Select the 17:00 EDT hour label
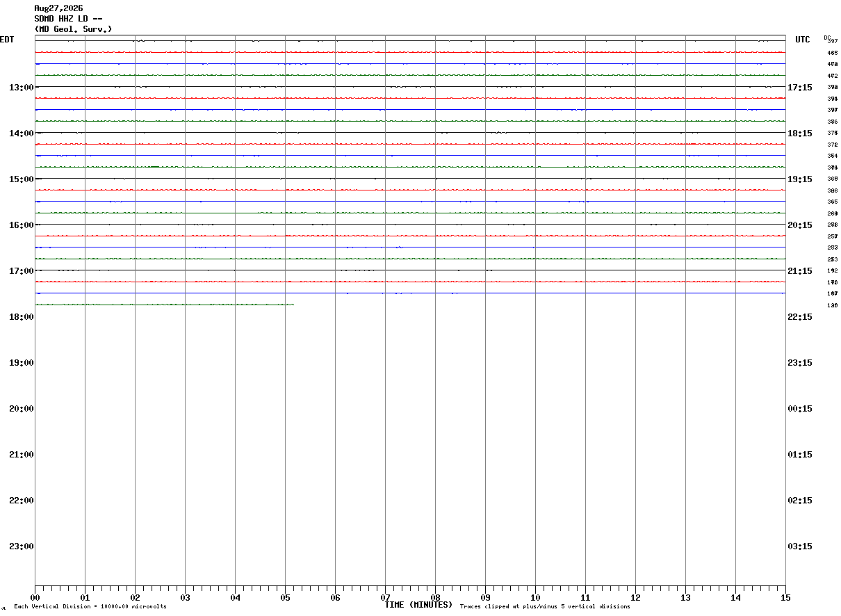The image size is (841, 616). [21, 270]
